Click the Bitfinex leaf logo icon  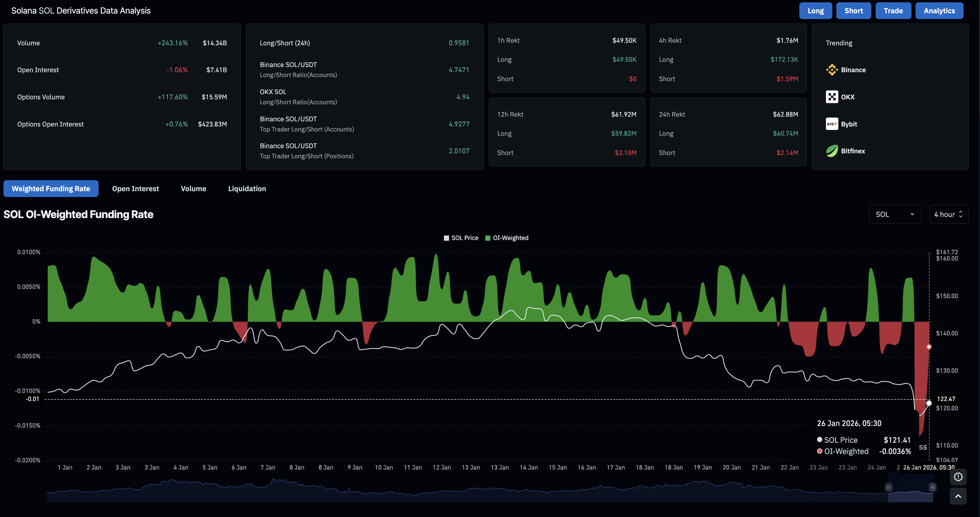(x=832, y=151)
